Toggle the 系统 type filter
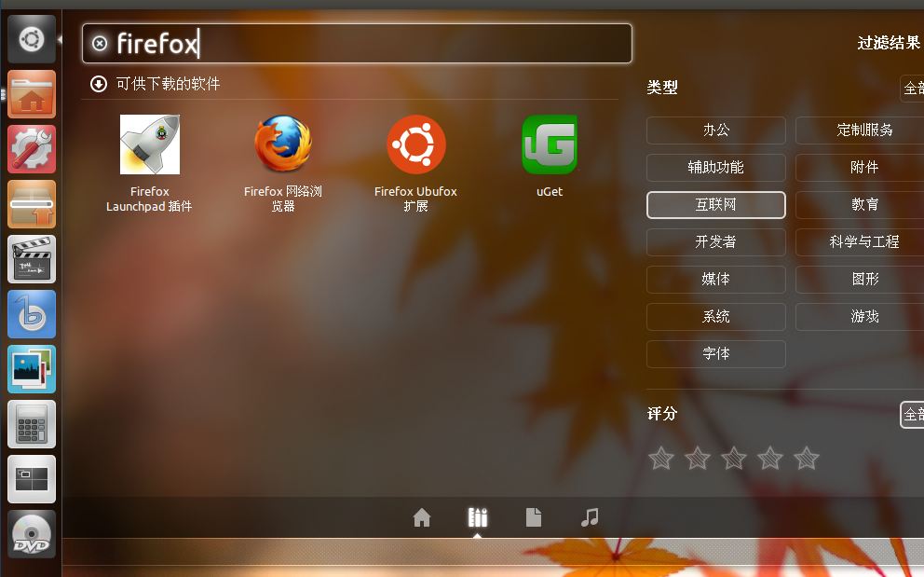 (x=716, y=317)
